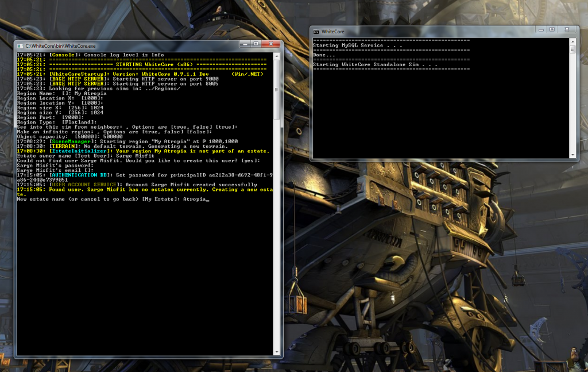Click the 'Region location Y: [1000]:' line

tap(60, 103)
